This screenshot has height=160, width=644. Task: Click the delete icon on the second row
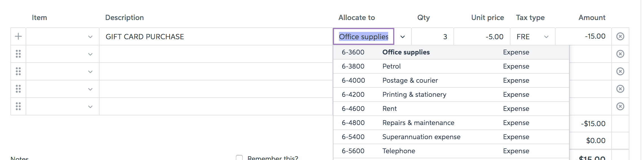(x=620, y=54)
